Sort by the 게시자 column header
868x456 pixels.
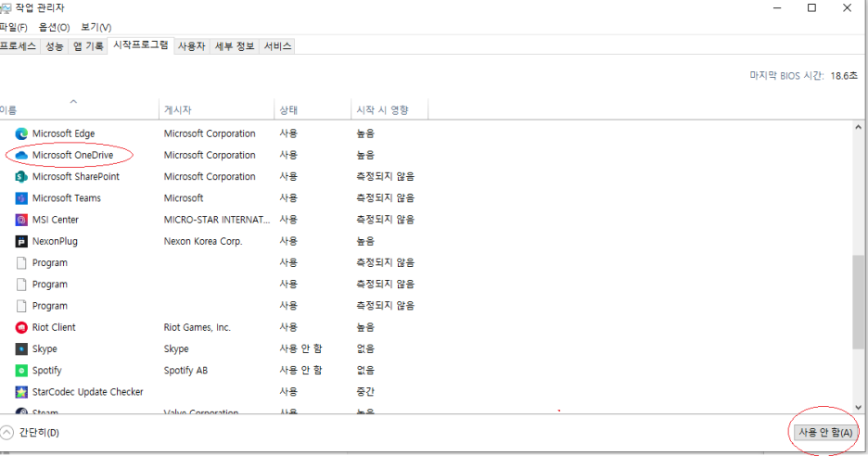tap(216, 109)
